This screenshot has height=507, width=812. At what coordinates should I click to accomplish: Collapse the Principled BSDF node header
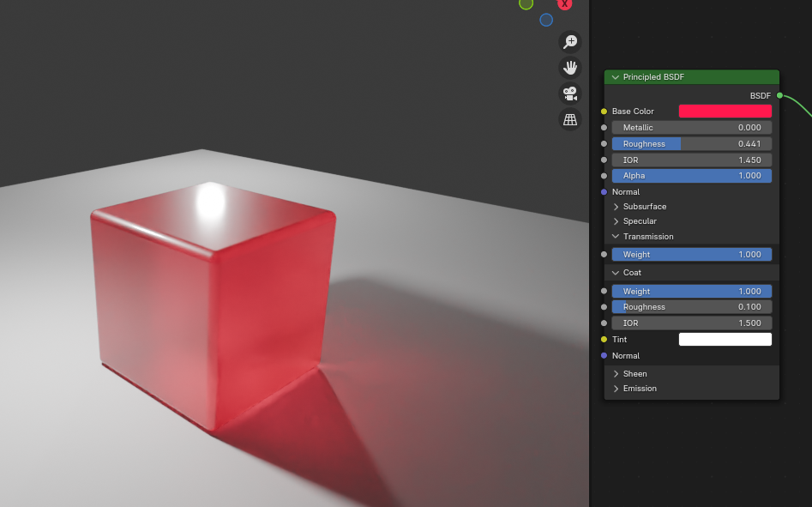tap(615, 77)
